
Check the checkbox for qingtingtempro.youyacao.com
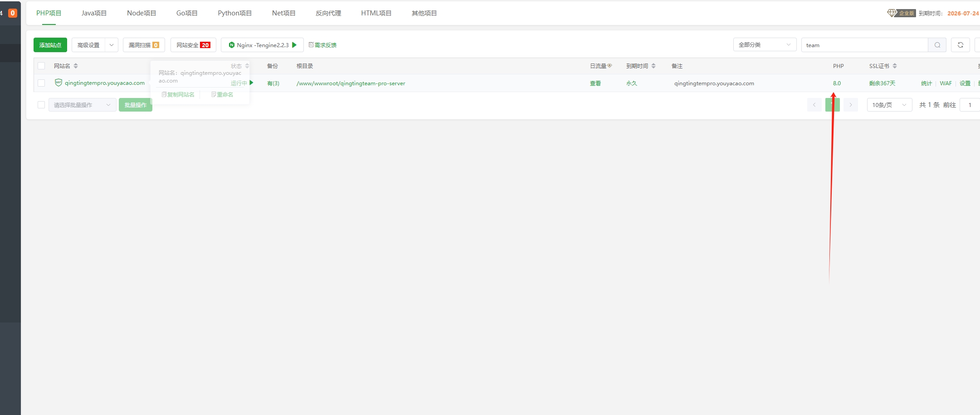pos(41,83)
